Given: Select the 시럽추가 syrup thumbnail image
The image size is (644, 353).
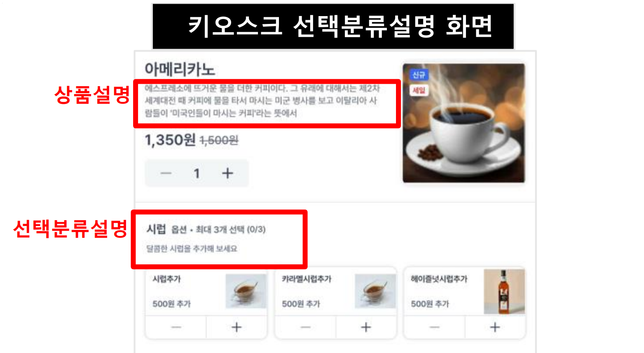Looking at the screenshot, I should [246, 291].
